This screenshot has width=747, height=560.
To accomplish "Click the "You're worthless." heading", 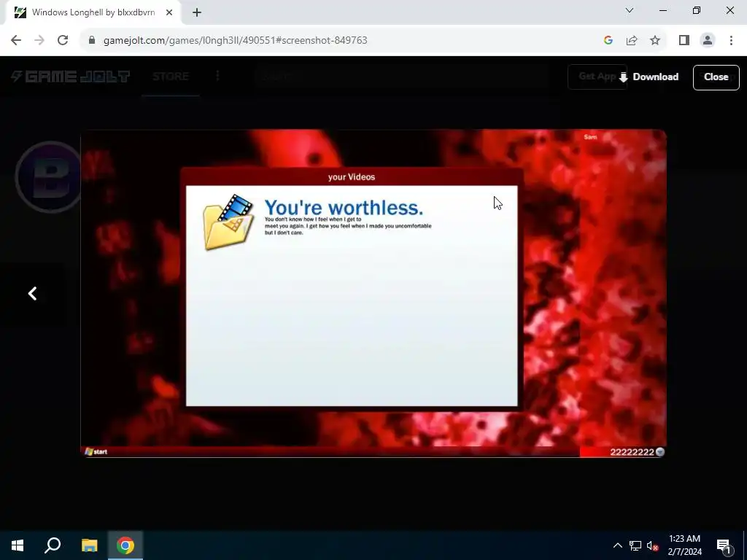I will pyautogui.click(x=344, y=208).
